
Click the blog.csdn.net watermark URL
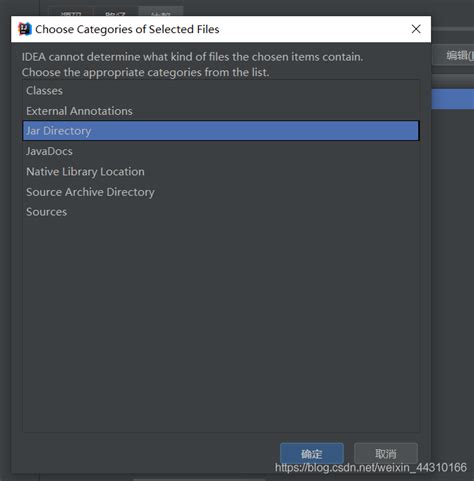[x=371, y=467]
